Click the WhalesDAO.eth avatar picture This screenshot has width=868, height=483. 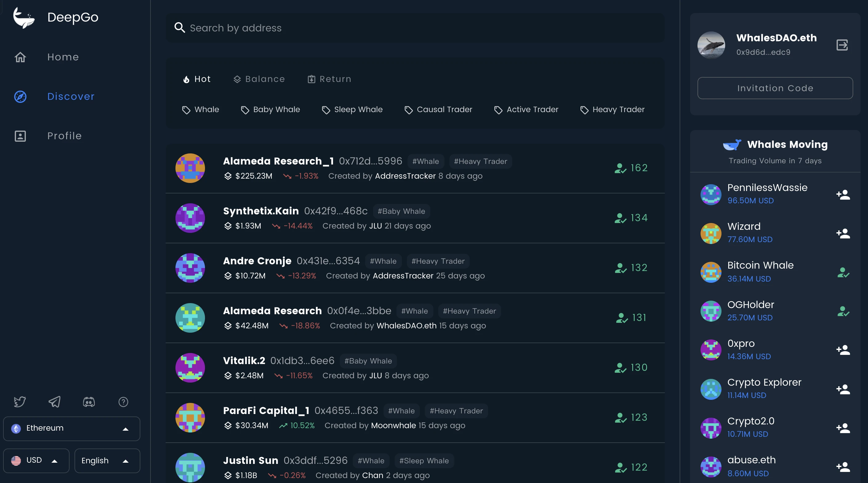(x=711, y=45)
